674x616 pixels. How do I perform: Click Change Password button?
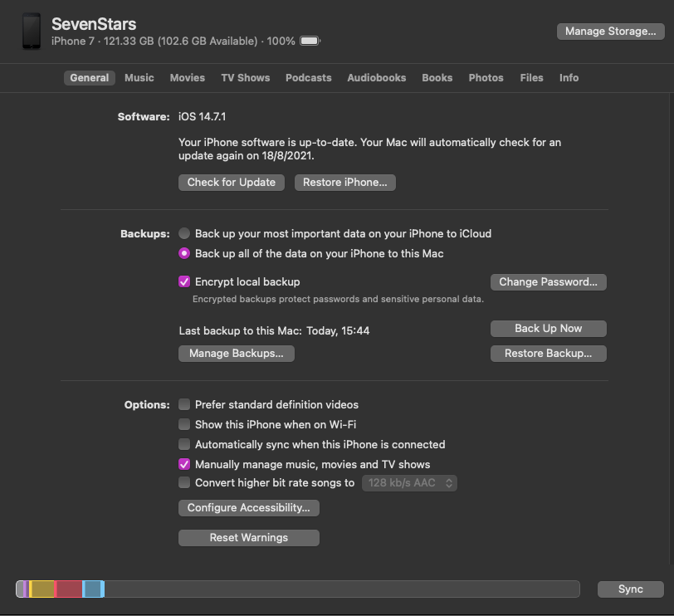point(548,282)
